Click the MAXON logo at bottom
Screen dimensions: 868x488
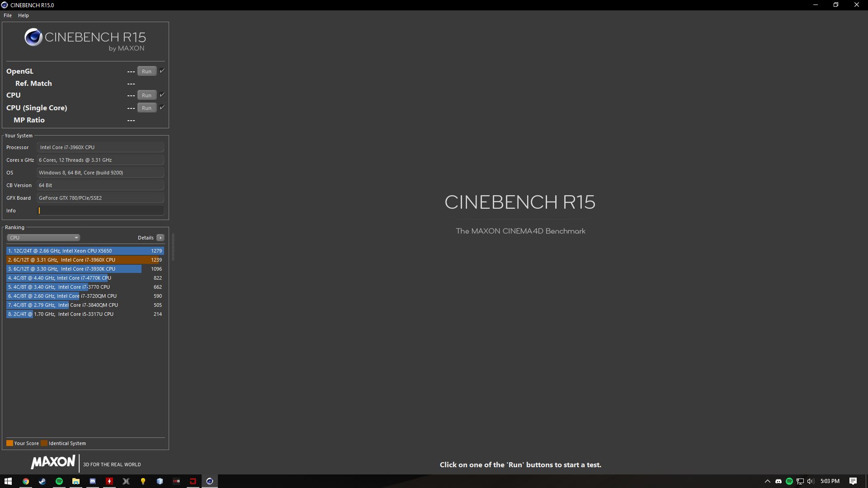click(x=53, y=462)
